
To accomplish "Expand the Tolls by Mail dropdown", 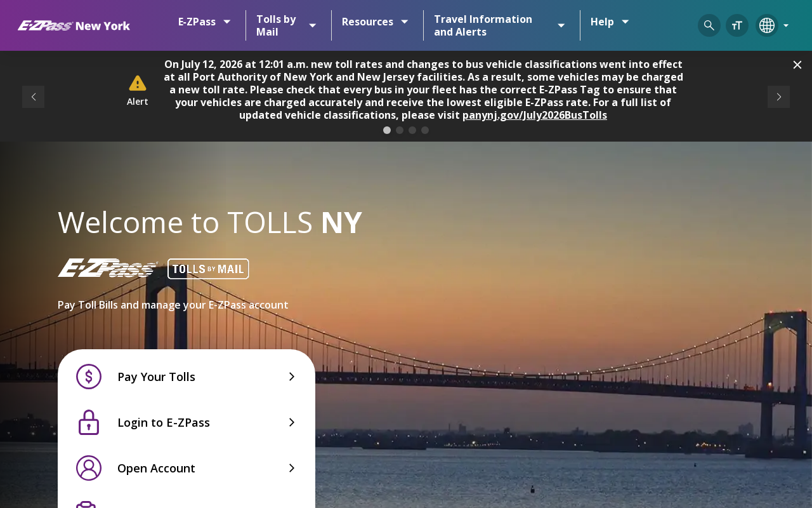I will pyautogui.click(x=286, y=25).
